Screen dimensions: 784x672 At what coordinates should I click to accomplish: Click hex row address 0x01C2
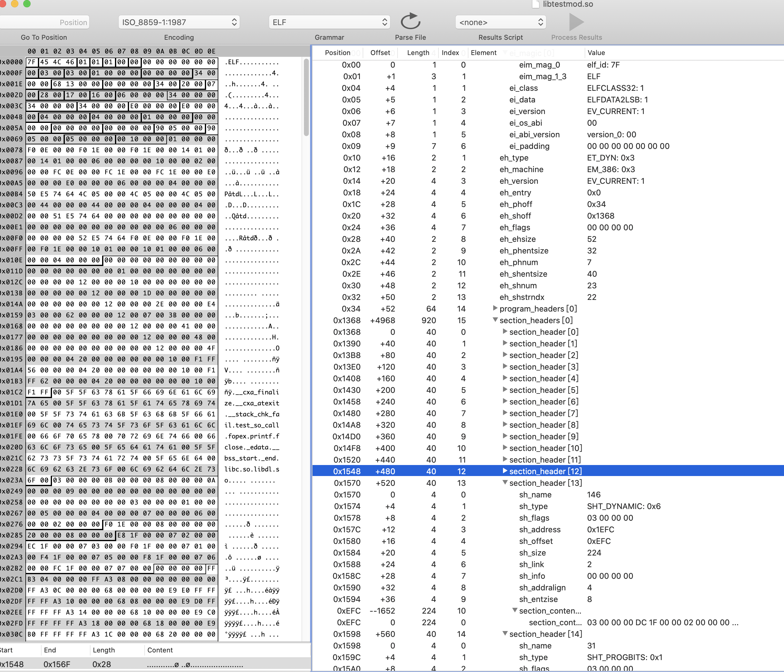[x=12, y=392]
